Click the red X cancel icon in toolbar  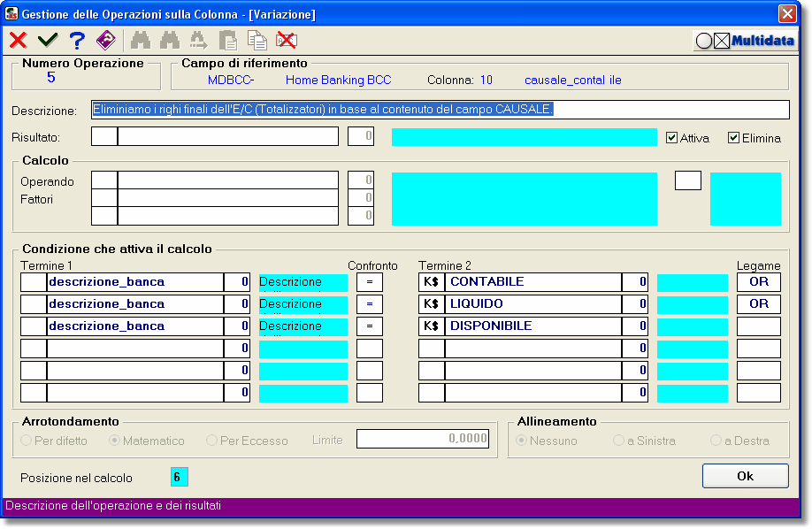pyautogui.click(x=18, y=40)
